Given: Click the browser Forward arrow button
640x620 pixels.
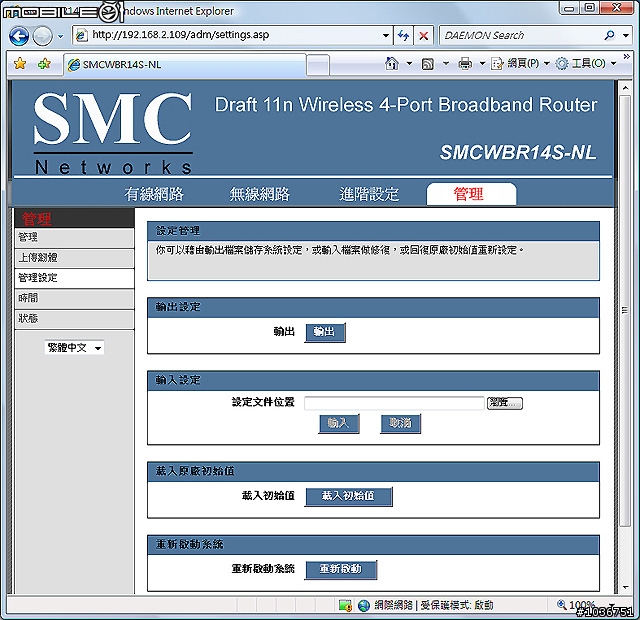Looking at the screenshot, I should click(x=42, y=36).
